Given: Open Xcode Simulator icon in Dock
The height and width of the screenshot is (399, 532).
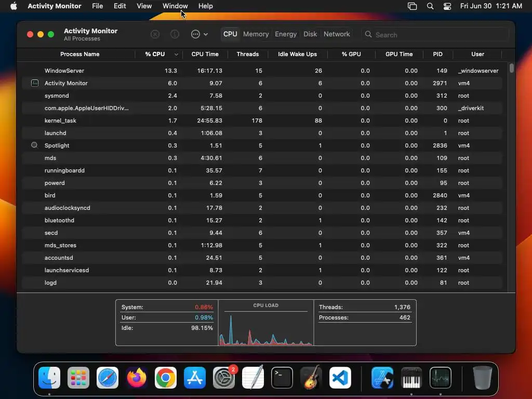Looking at the screenshot, I should (382, 378).
